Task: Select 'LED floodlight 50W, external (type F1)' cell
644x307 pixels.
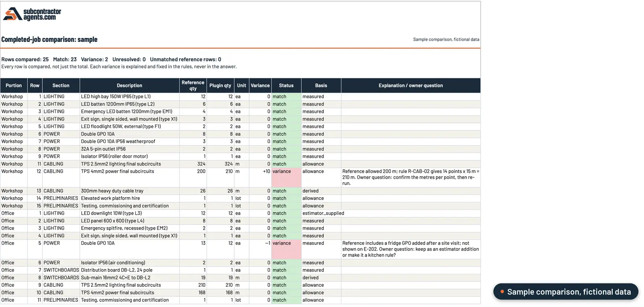Action: (x=130, y=127)
